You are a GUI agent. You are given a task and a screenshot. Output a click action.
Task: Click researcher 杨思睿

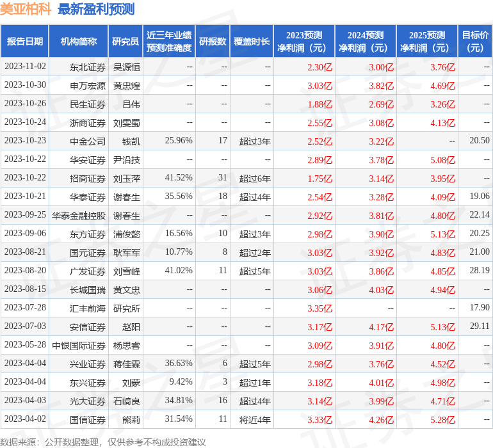pyautogui.click(x=126, y=346)
